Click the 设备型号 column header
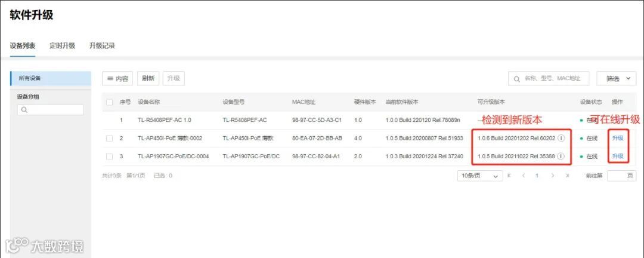This screenshot has height=258, width=644. pos(233,102)
